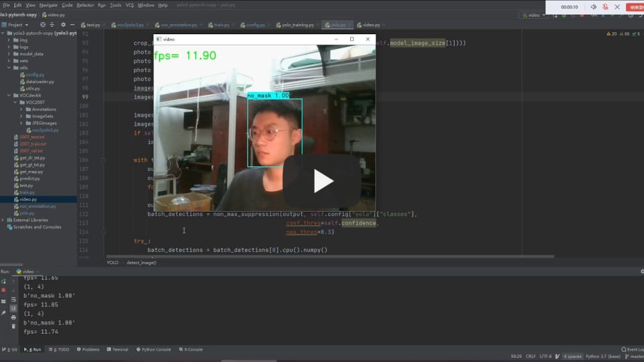This screenshot has height=362, width=644.
Task: Open the Python Console tool window
Action: point(154,350)
